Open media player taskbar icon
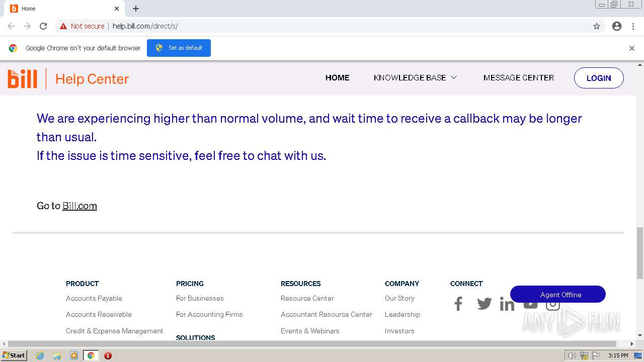This screenshot has width=644, height=362. click(x=74, y=355)
